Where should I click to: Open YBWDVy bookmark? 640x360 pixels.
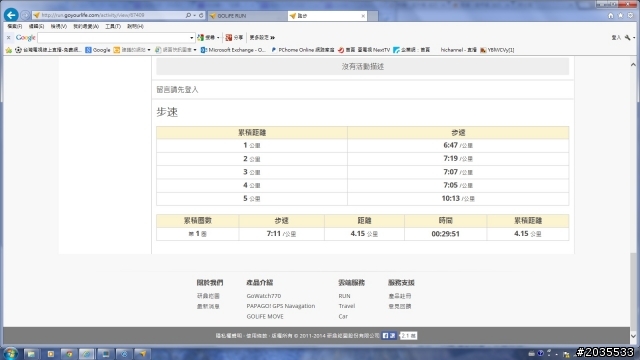(497, 50)
